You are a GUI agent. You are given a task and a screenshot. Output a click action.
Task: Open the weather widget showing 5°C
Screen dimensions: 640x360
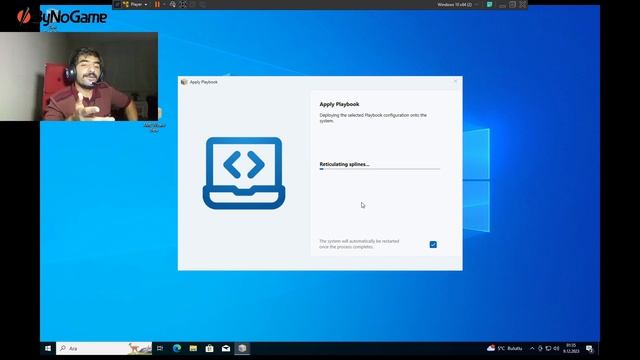tap(504, 348)
